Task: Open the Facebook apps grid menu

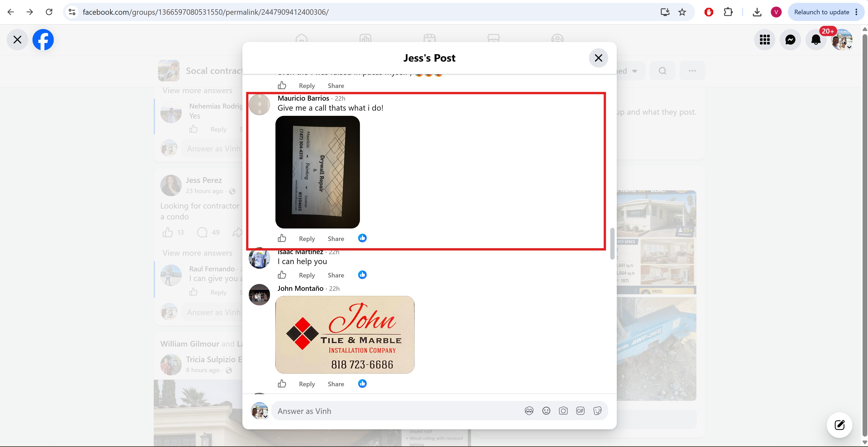Action: tap(764, 40)
